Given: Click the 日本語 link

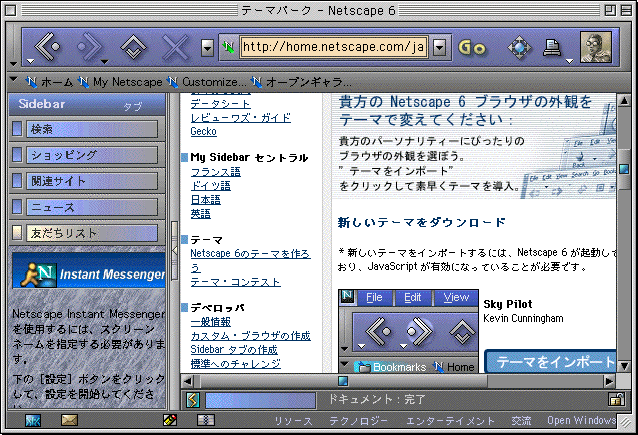Looking at the screenshot, I should (205, 199).
